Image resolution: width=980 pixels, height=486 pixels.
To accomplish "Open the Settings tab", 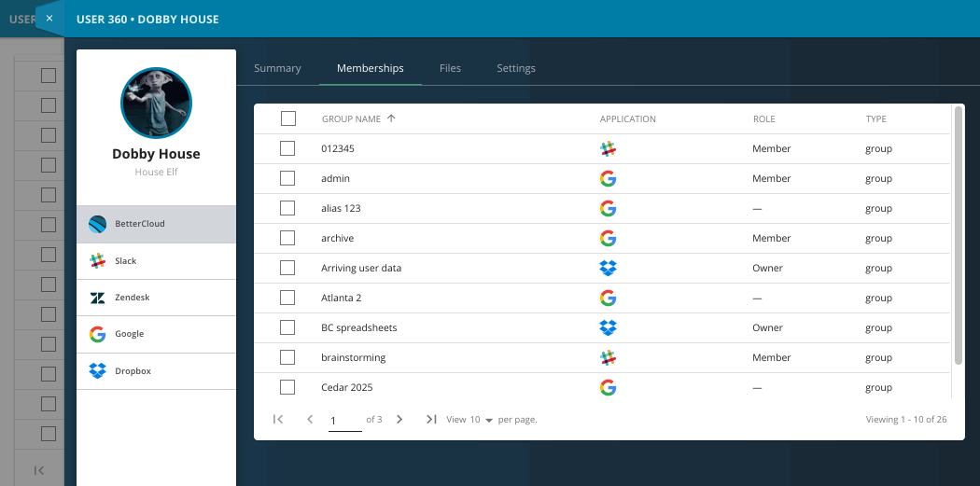I will point(516,68).
